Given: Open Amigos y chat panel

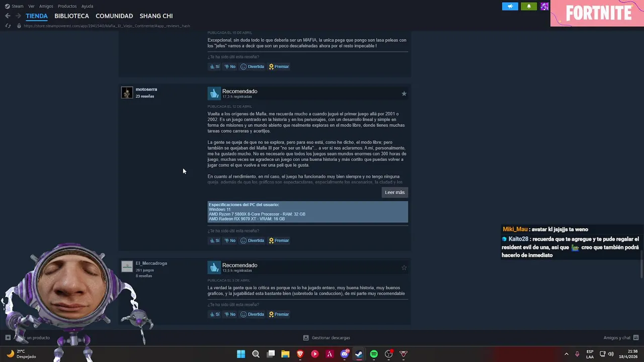Looking at the screenshot, I should coord(621,338).
